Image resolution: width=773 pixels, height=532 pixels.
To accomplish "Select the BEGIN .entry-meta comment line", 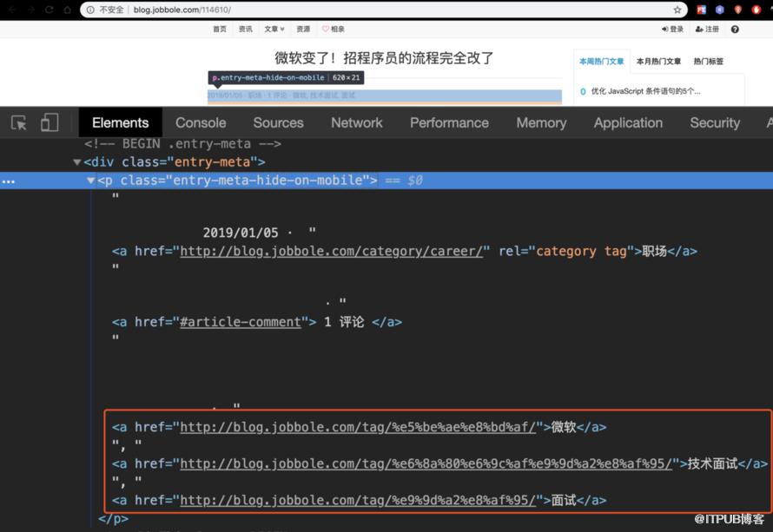I will pos(183,144).
